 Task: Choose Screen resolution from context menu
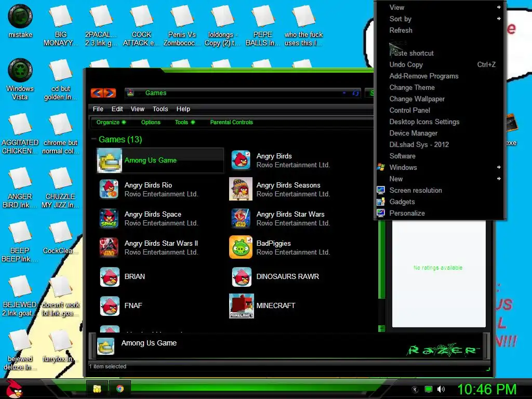point(440,190)
